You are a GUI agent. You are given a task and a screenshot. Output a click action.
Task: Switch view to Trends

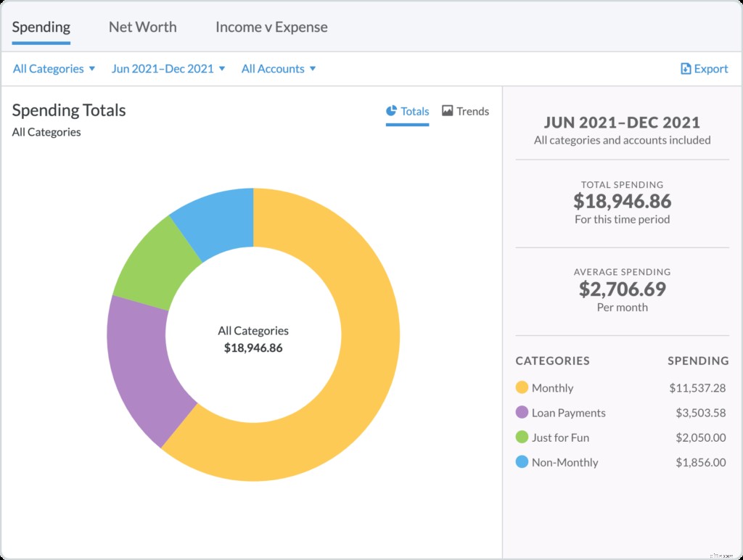465,111
